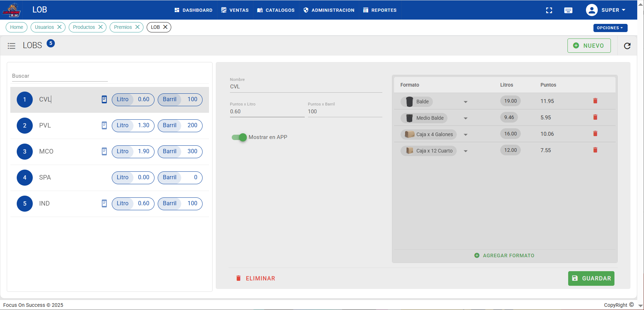
Task: Click the phone icon on the PVL row
Action: [104, 125]
